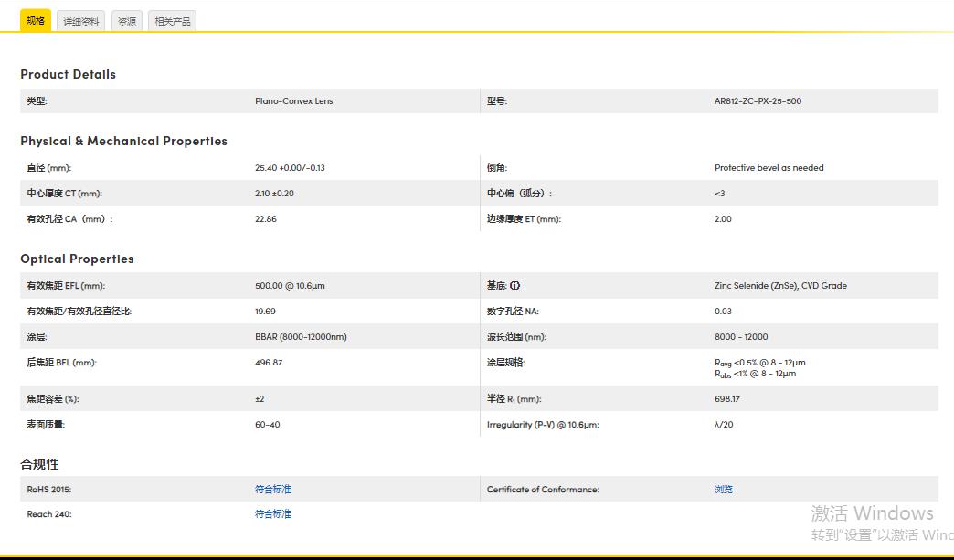Select the Zinc Selenide substrate text
This screenshot has width=954, height=560.
tap(781, 285)
